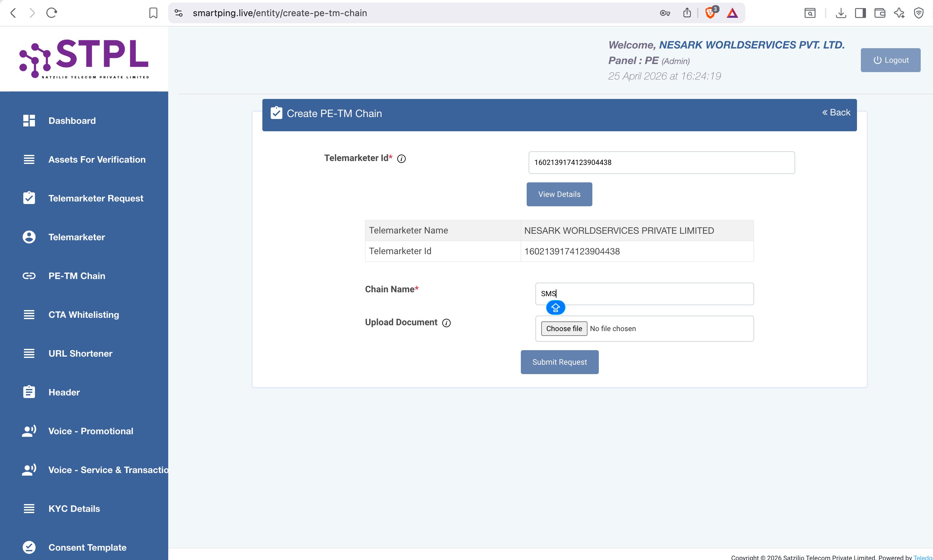Click the PE-TM Chain link icon
Viewport: 933px width, 560px height.
29,276
